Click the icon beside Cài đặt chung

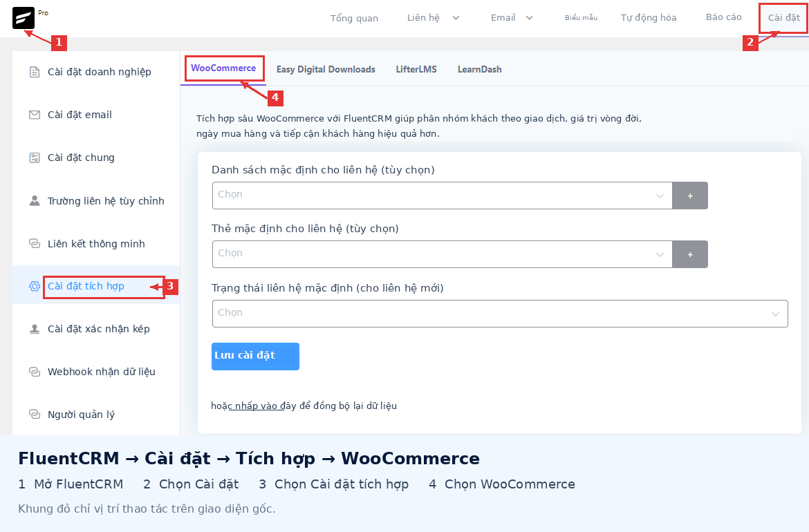coord(35,158)
